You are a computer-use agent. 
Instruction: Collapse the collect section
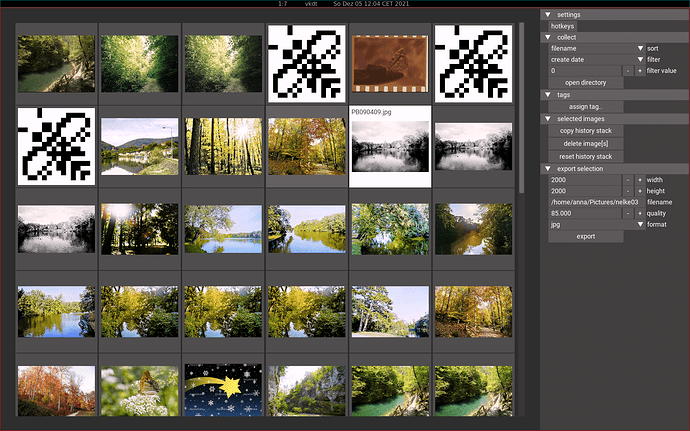tap(549, 37)
